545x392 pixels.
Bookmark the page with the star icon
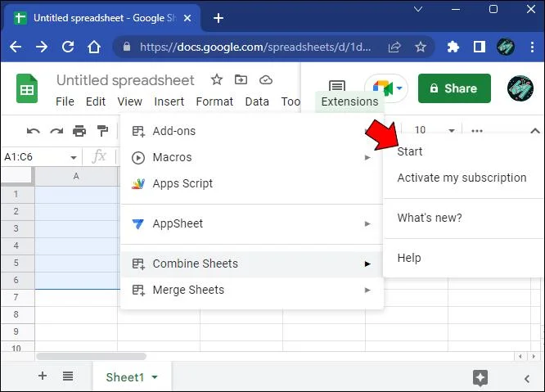click(x=421, y=47)
